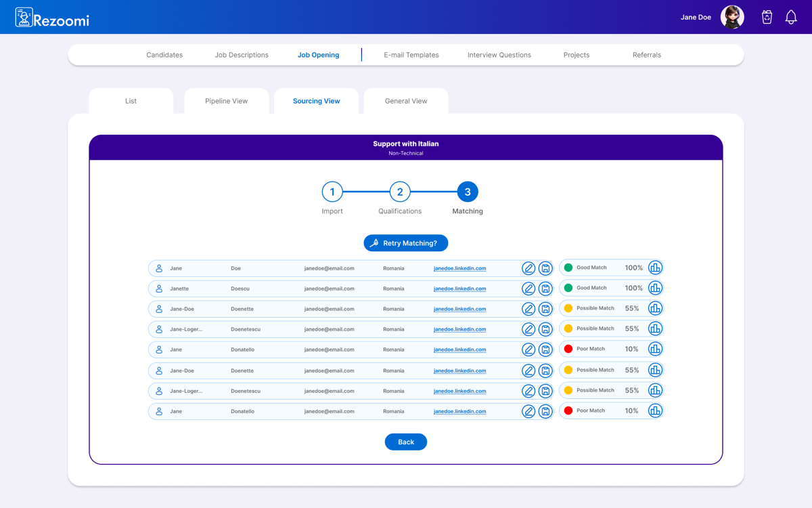Edit the first Jane Donatello row
Viewport: 812px width, 508px height.
tap(528, 350)
